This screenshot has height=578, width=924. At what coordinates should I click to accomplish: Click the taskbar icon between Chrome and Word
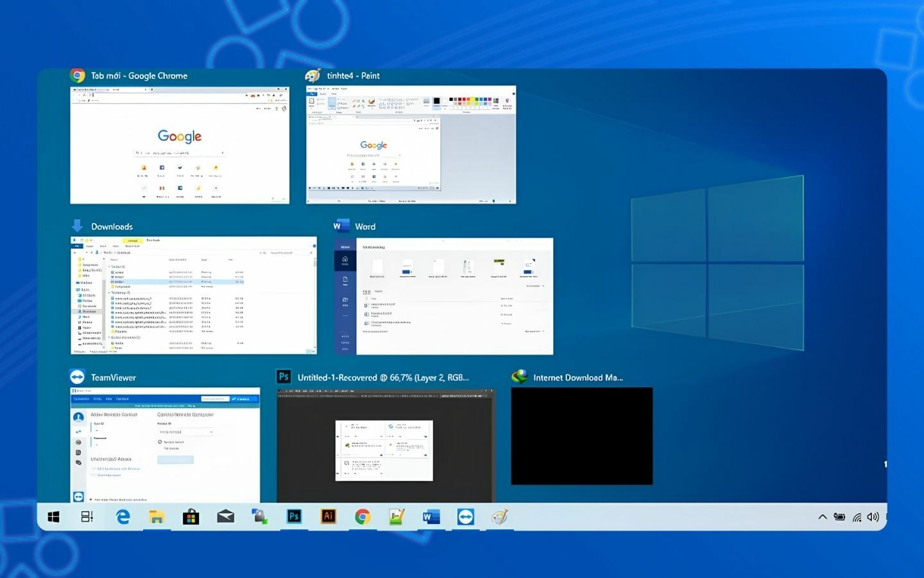coord(397,517)
